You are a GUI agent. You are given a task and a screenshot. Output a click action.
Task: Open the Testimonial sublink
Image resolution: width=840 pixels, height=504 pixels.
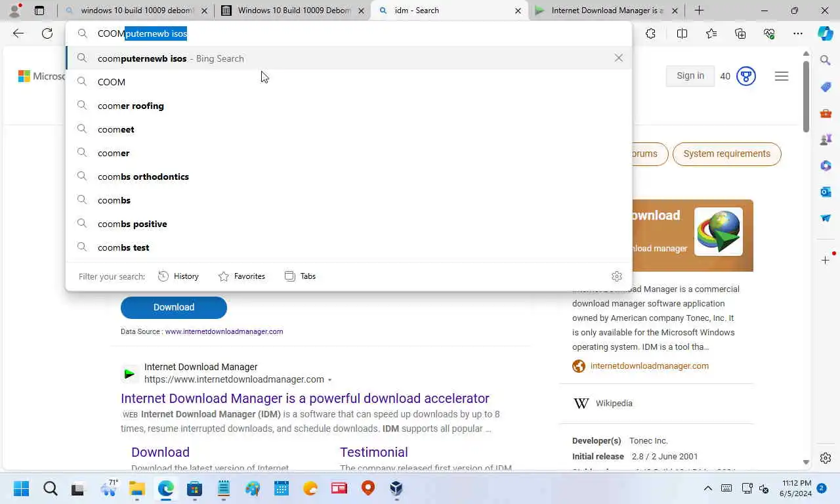click(x=374, y=452)
